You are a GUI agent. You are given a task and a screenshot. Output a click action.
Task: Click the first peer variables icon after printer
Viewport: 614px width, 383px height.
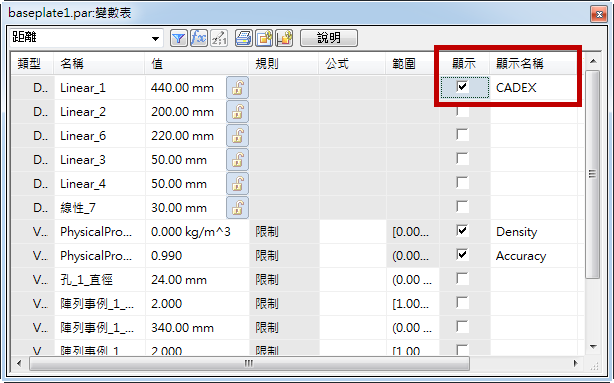[x=264, y=38]
